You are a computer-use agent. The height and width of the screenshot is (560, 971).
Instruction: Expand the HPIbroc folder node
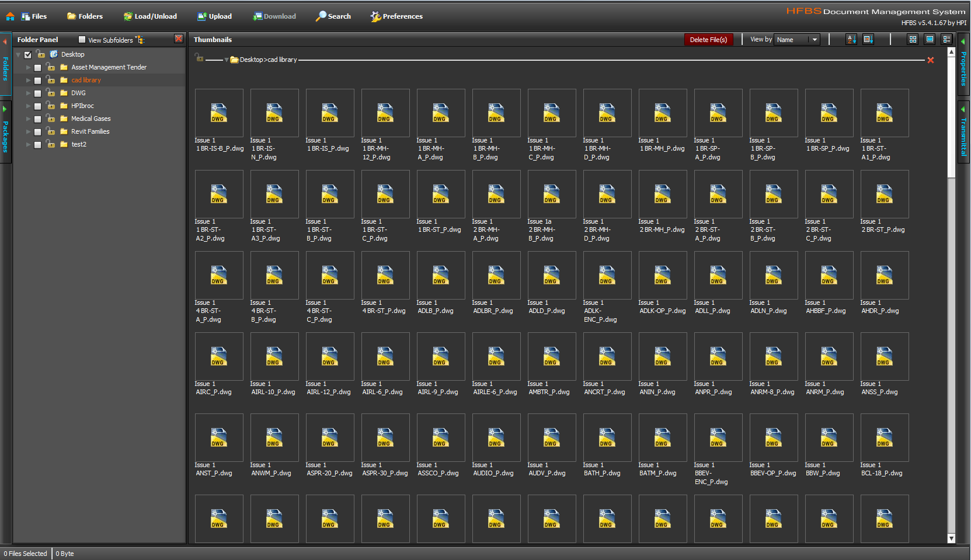(28, 106)
